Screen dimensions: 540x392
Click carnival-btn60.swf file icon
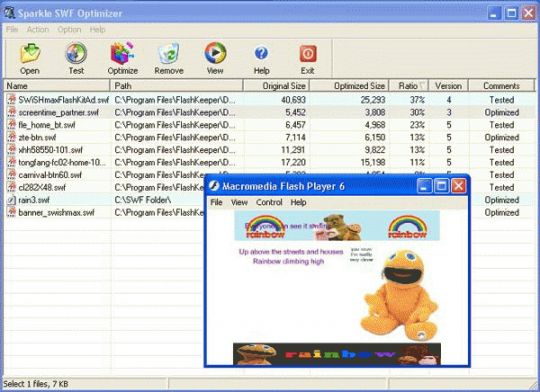[x=11, y=175]
